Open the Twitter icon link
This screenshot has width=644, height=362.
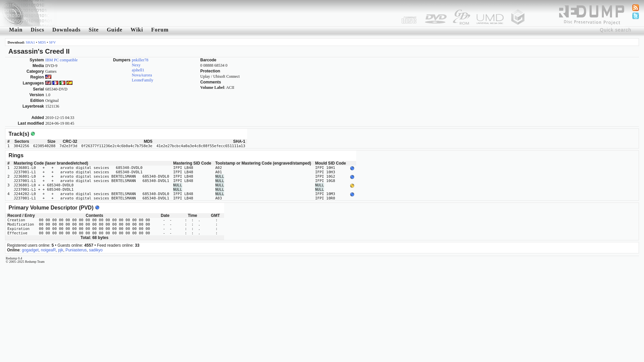pos(635,16)
